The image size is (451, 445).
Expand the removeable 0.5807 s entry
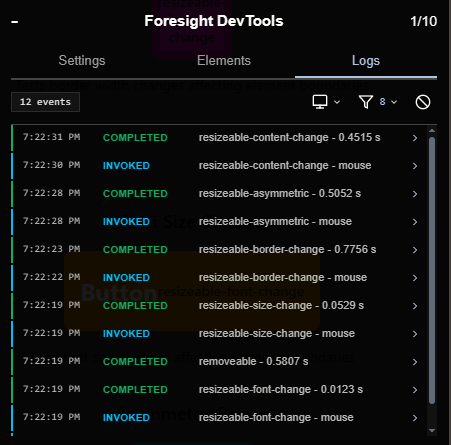[415, 362]
